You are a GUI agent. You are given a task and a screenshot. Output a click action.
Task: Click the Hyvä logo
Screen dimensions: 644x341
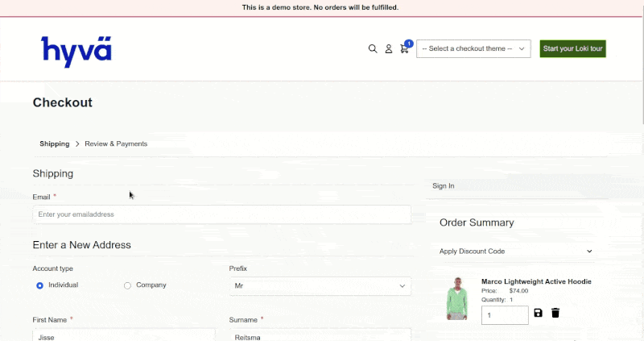coord(76,51)
